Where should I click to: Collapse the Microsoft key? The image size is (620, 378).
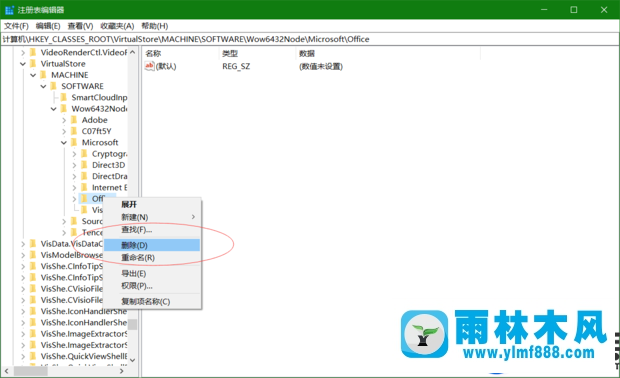[64, 143]
